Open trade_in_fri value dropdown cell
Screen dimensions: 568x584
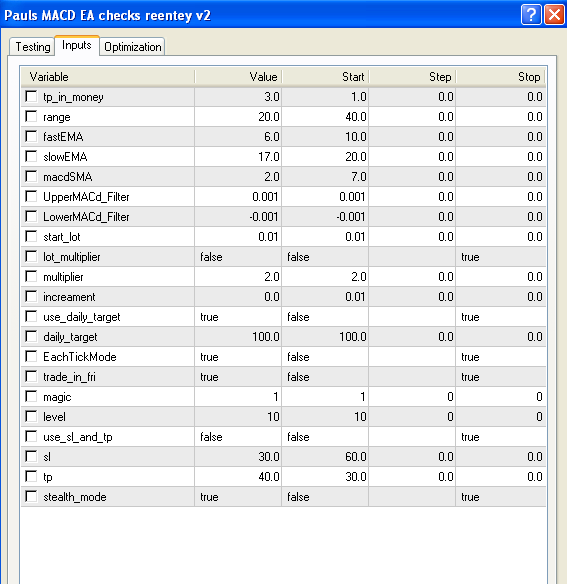coord(238,377)
